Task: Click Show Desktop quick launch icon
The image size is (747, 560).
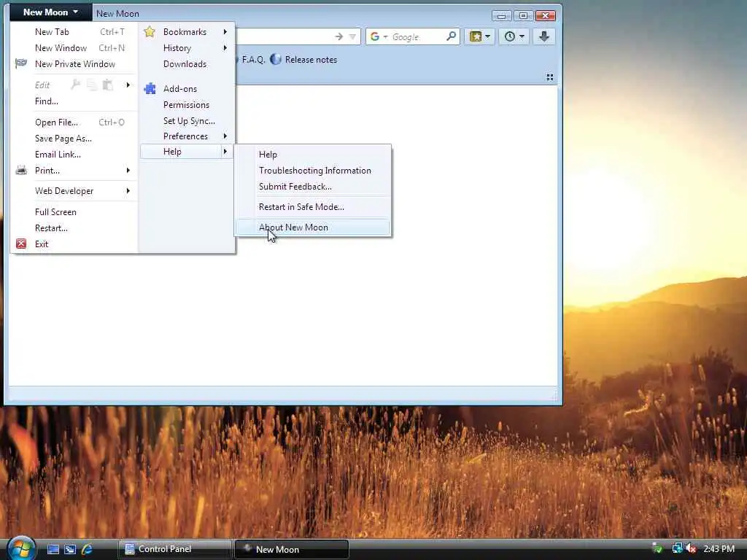Action: (53, 550)
